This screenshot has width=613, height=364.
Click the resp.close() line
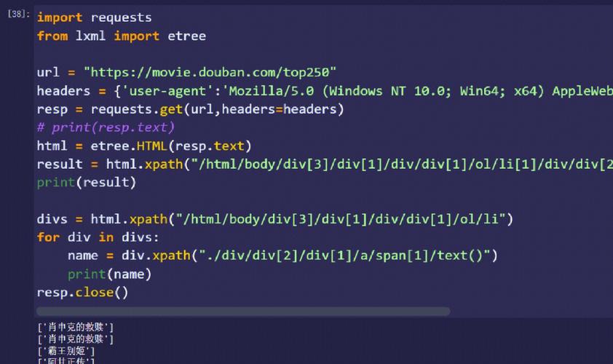point(82,292)
